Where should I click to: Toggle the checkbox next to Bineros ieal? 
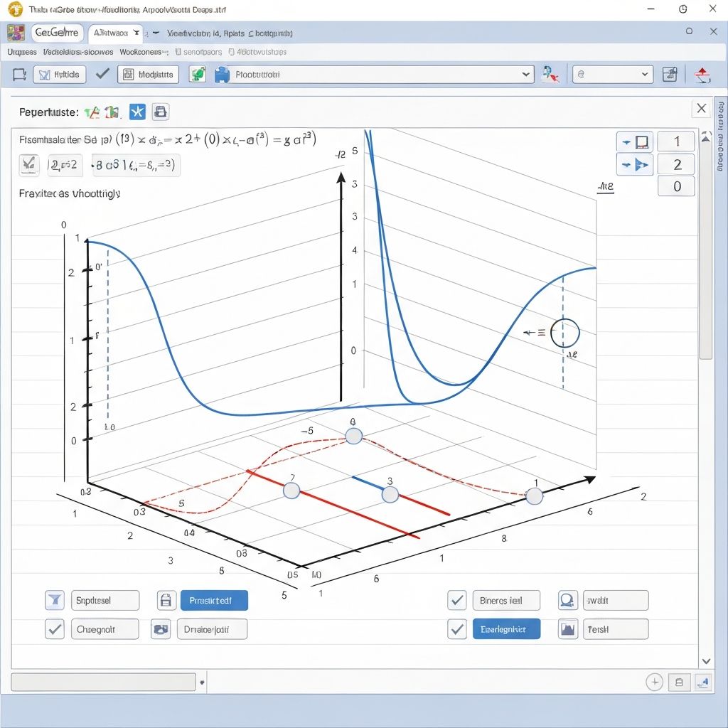(456, 600)
